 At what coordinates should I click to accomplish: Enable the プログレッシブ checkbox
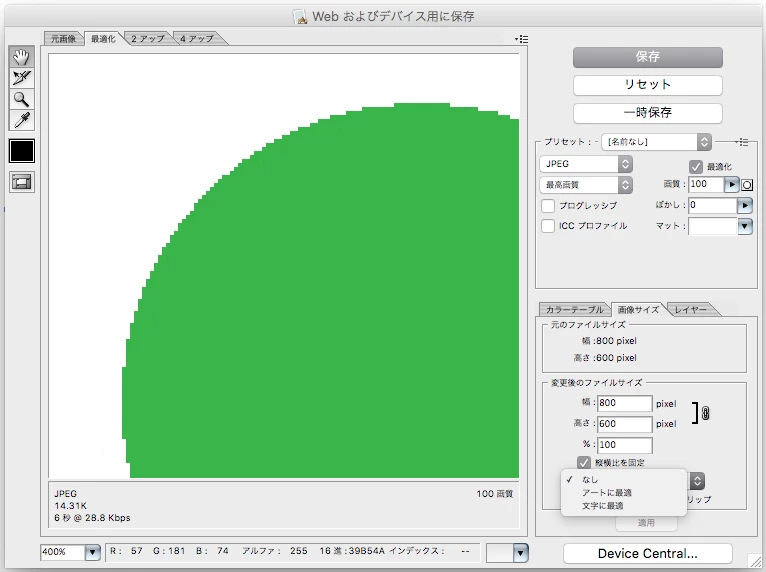tap(548, 206)
